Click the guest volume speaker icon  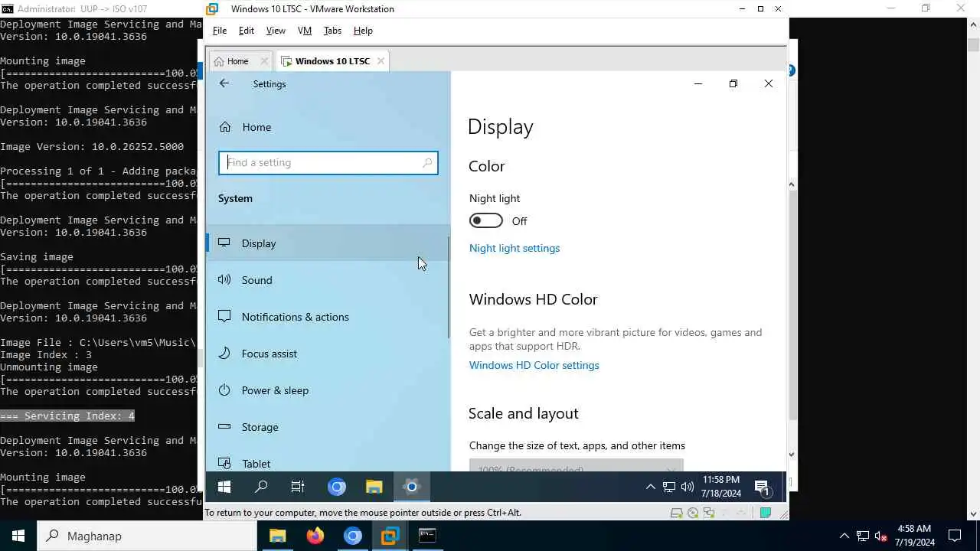(x=687, y=487)
